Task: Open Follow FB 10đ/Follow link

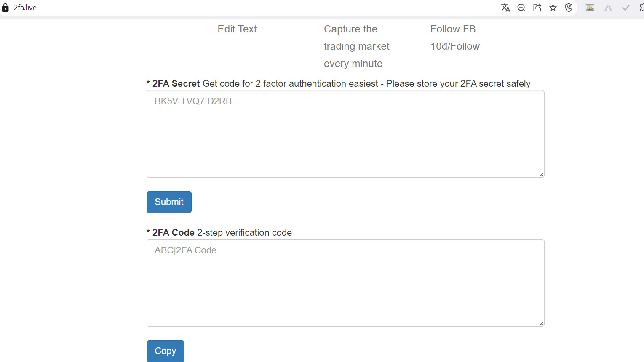Action: (455, 37)
